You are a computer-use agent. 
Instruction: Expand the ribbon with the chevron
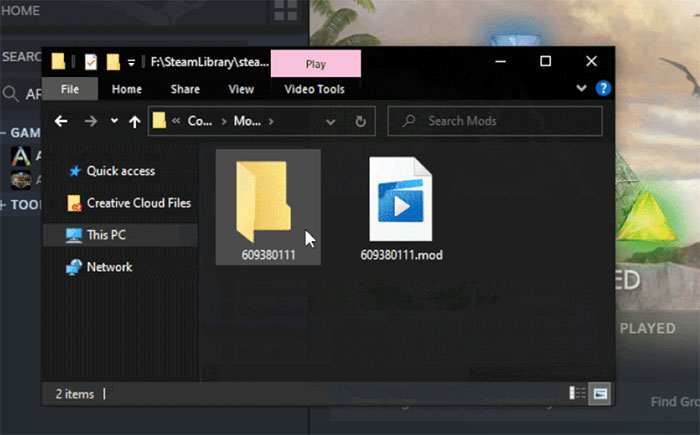click(583, 89)
